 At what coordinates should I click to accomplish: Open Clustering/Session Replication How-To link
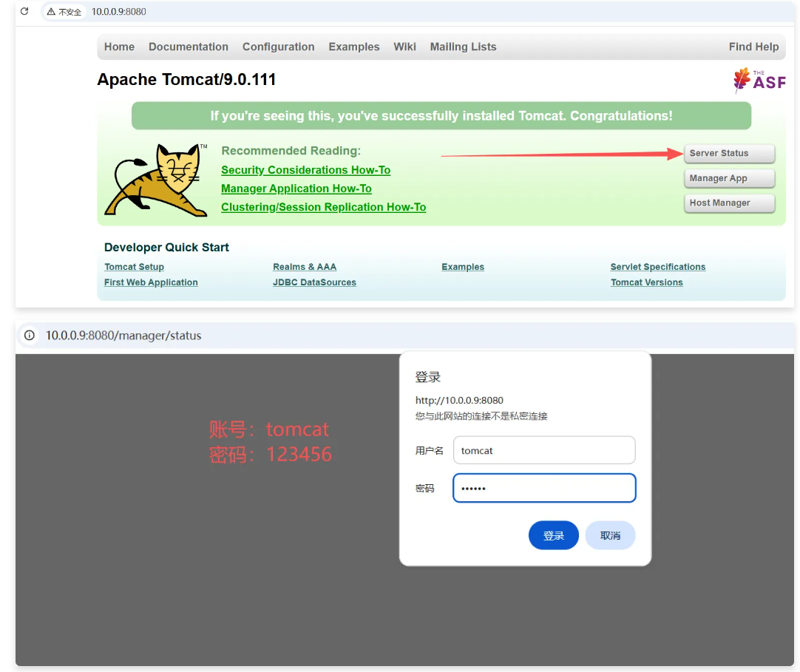(x=323, y=208)
